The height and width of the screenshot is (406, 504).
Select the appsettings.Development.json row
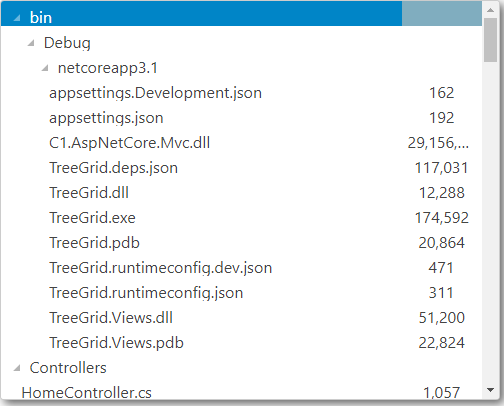click(241, 93)
